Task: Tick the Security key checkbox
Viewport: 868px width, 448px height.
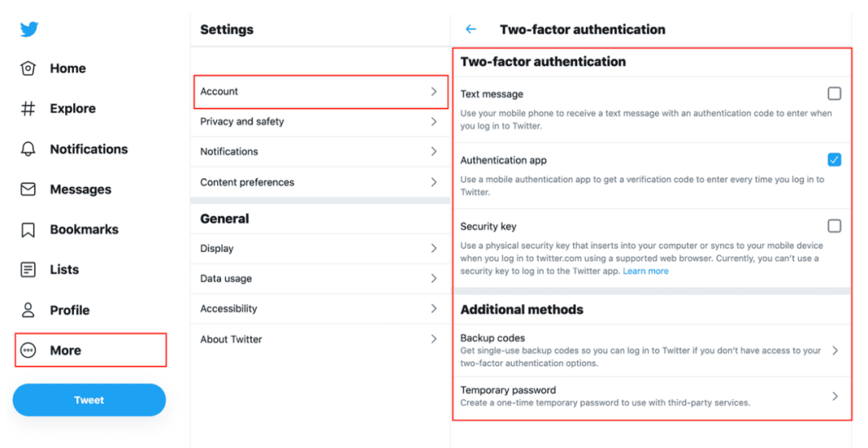Action: coord(834,226)
